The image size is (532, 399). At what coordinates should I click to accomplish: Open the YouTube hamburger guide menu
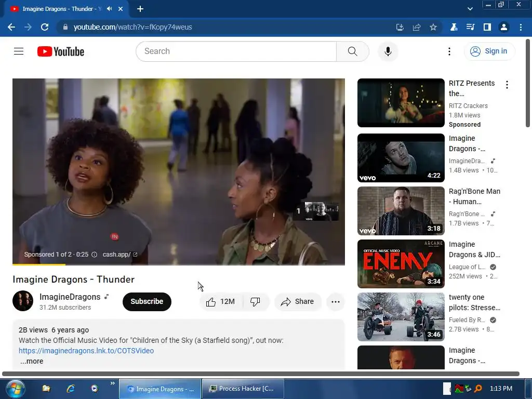[19, 51]
